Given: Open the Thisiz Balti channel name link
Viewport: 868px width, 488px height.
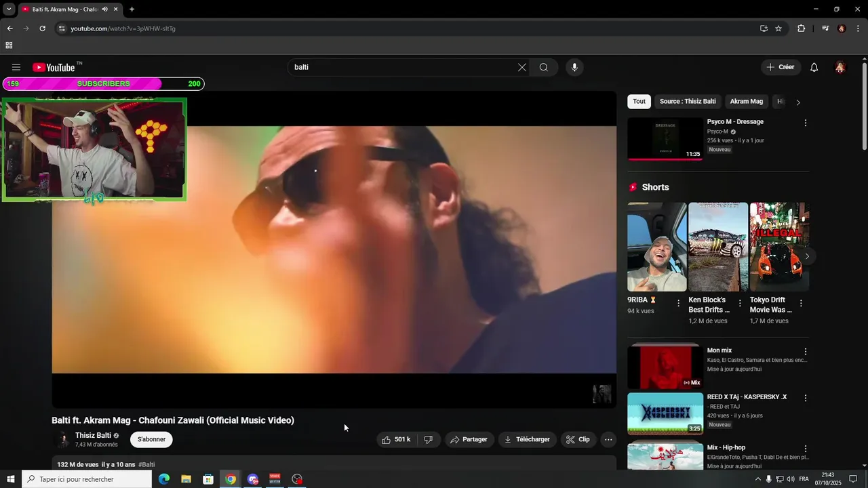Looking at the screenshot, I should coord(93,435).
